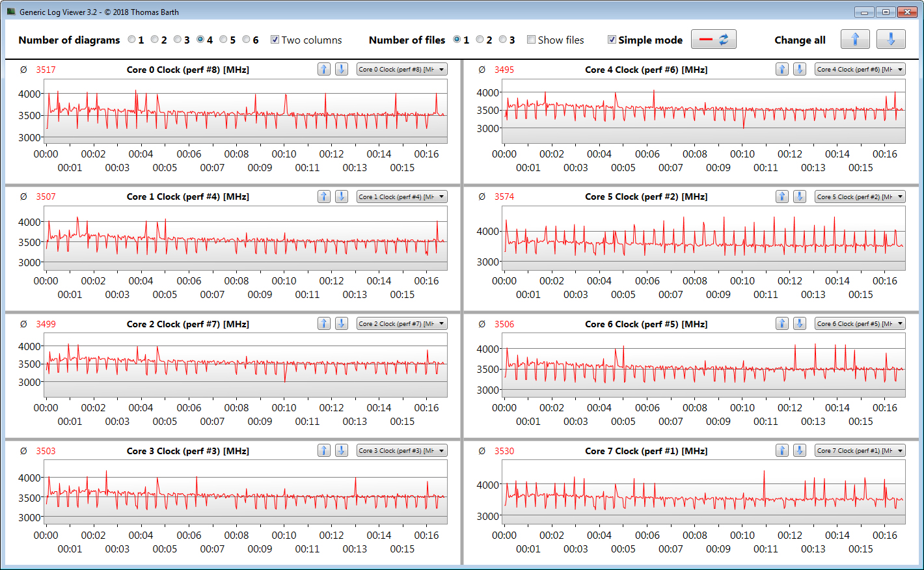This screenshot has width=924, height=570.
Task: Click the 'Change all' label
Action: tap(800, 40)
